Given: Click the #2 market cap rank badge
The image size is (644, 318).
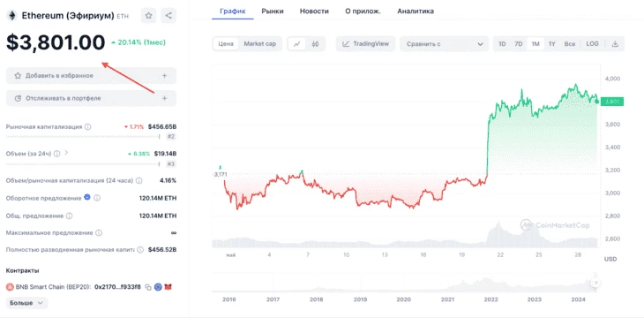Looking at the screenshot, I should tap(171, 137).
